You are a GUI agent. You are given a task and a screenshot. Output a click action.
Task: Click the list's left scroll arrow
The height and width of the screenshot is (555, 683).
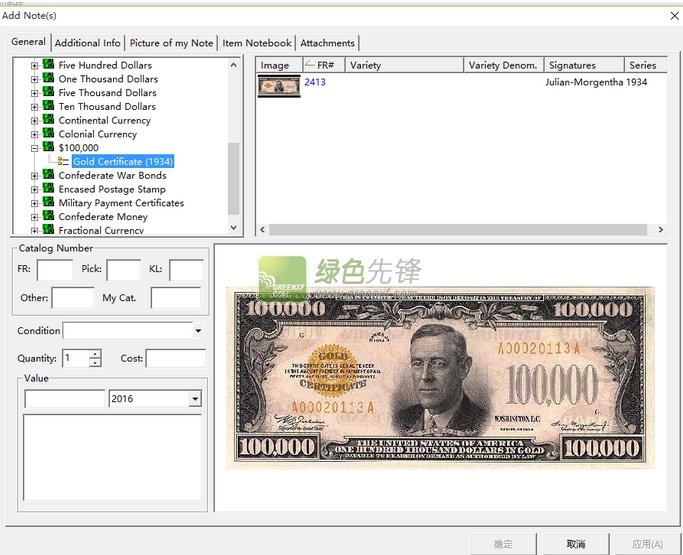(x=262, y=230)
